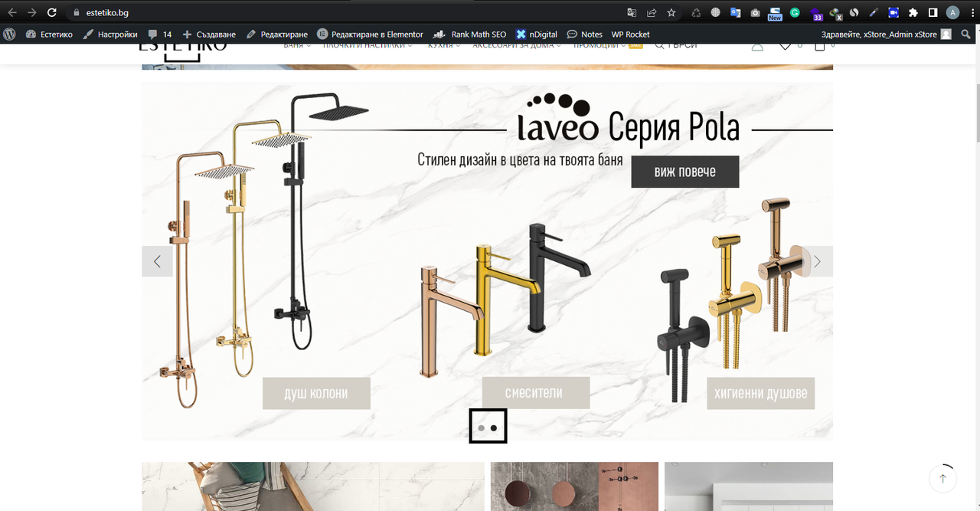Click the виж повече button

coord(685,172)
